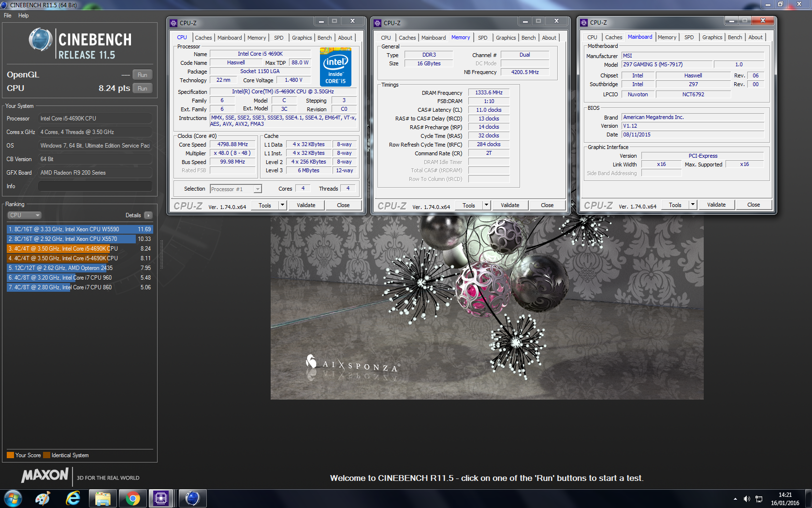Screen dimensions: 812x508
Task: Click CPU-Z title icon in Memory window
Action: [x=378, y=23]
